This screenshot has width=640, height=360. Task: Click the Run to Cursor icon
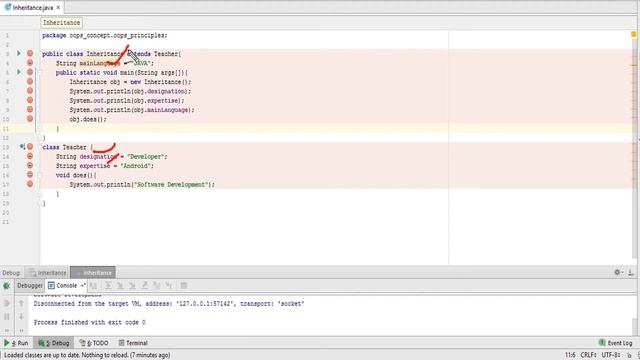click(169, 286)
